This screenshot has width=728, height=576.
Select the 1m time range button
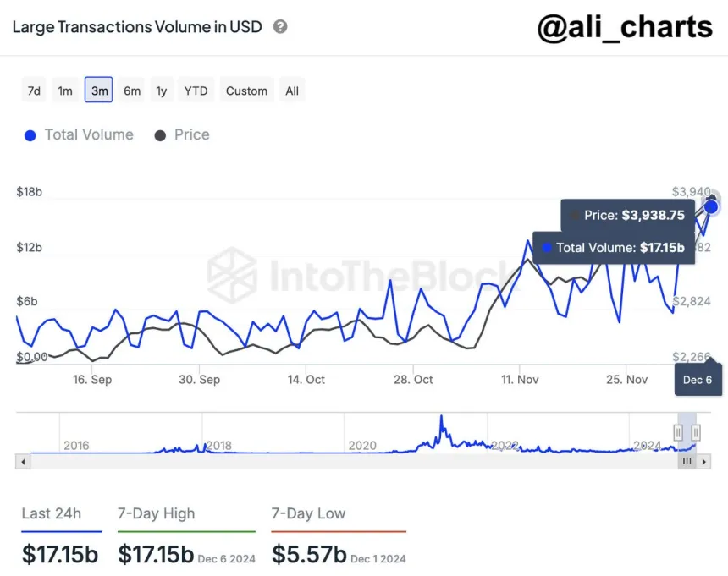click(65, 90)
